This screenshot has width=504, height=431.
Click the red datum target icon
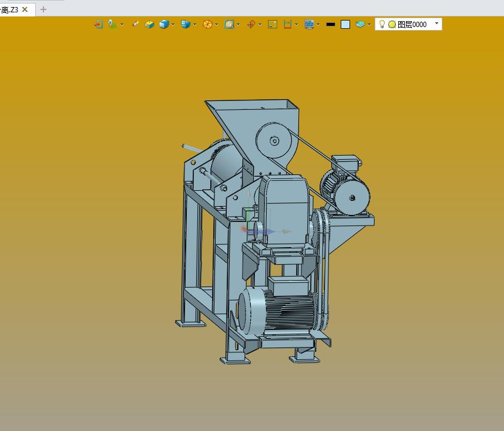click(251, 25)
